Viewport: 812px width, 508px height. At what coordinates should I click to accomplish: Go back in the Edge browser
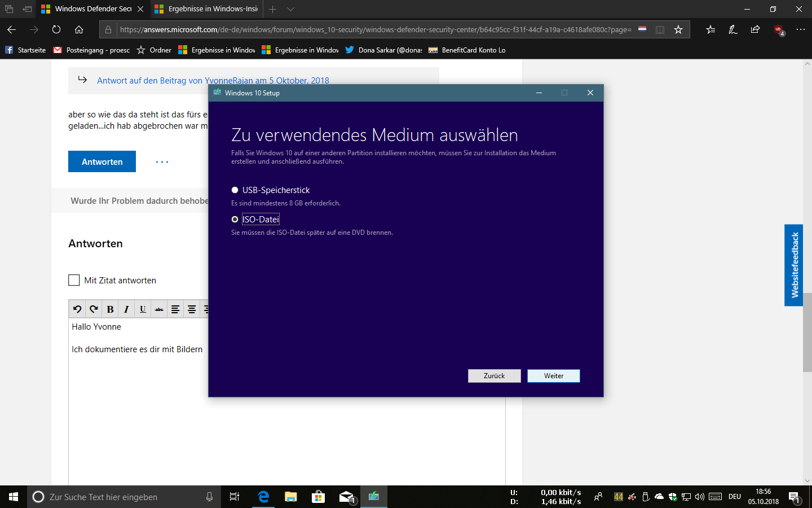click(11, 29)
